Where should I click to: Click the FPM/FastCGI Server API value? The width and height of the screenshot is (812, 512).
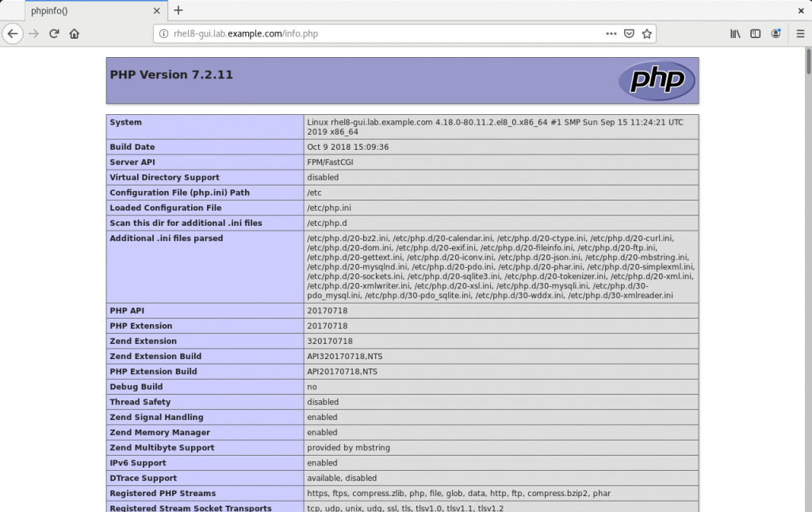331,162
